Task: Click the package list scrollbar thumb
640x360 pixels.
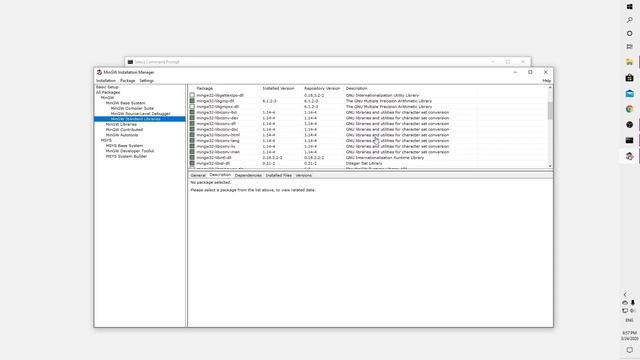Action: [x=550, y=111]
